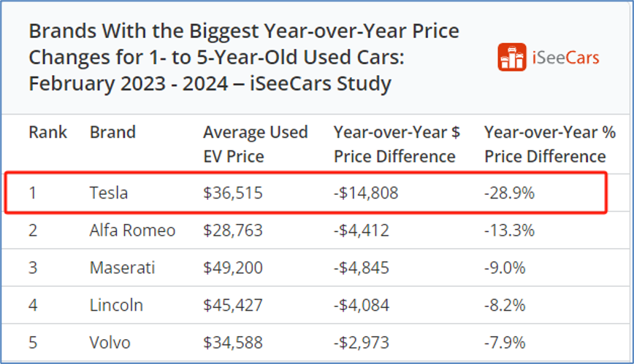Select Tesla's $36,515 average price
Screen dimensions: 634x364
click(232, 193)
